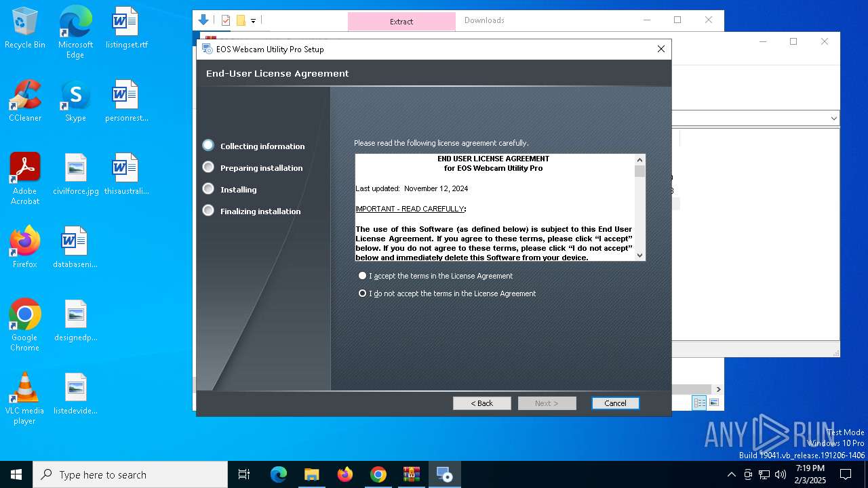Launch Firefox from the taskbar
Screen dimensions: 868x488
[x=345, y=474]
